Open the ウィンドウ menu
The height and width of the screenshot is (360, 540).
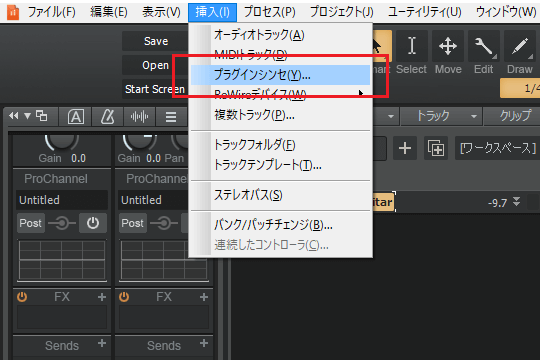click(506, 12)
